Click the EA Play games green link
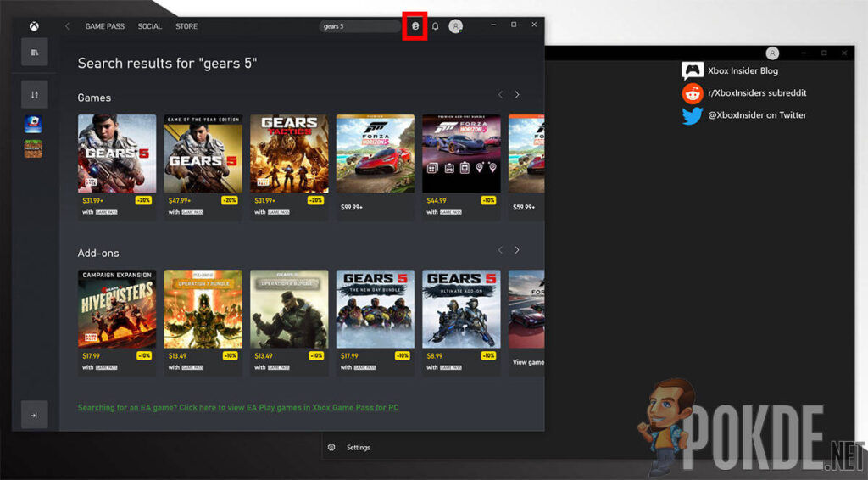The width and height of the screenshot is (868, 480). pos(238,407)
